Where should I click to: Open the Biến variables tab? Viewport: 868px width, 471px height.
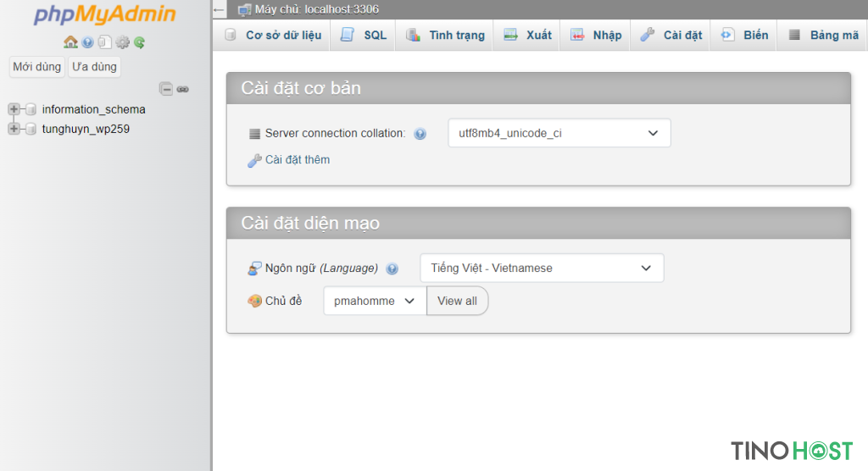744,35
